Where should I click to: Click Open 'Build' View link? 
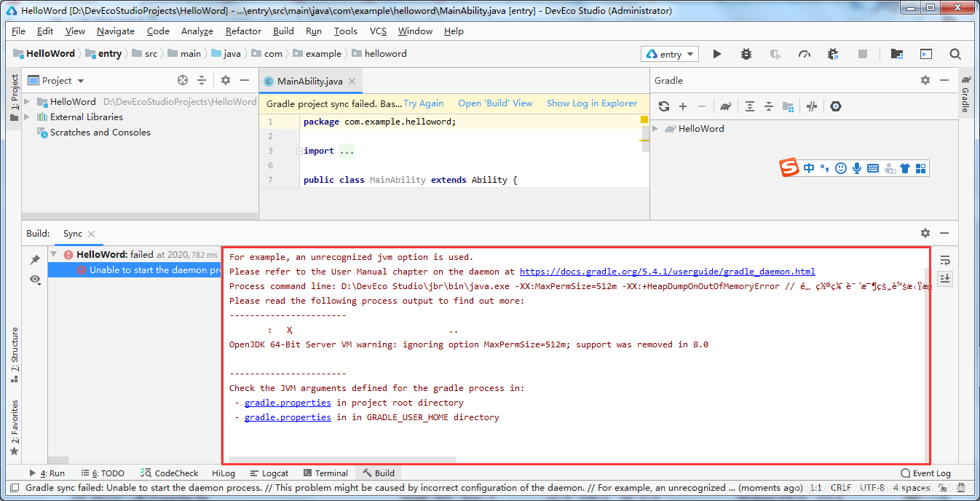coord(495,103)
